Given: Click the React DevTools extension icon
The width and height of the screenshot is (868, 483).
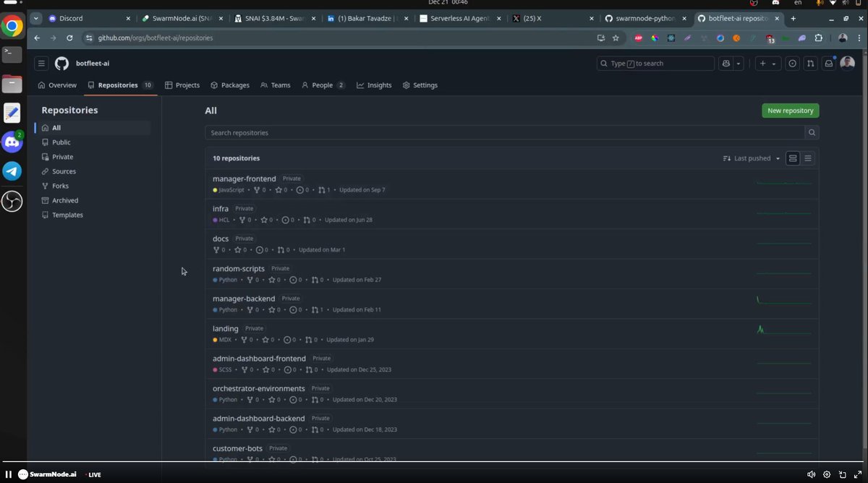Looking at the screenshot, I should (671, 38).
